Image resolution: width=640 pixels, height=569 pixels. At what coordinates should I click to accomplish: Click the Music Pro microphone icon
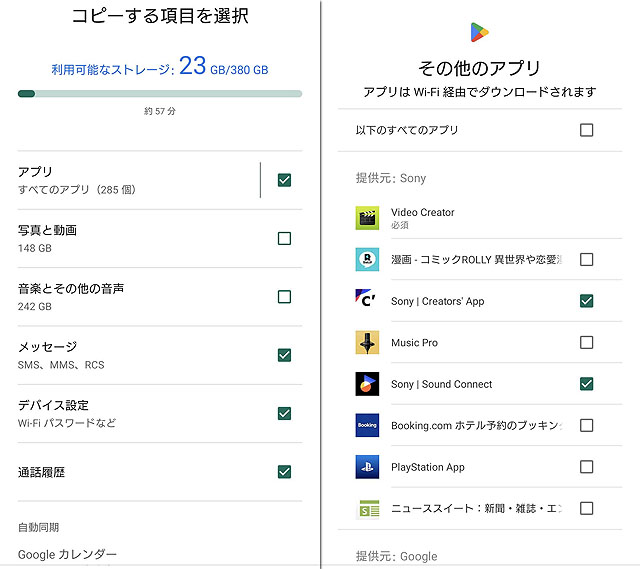point(367,342)
